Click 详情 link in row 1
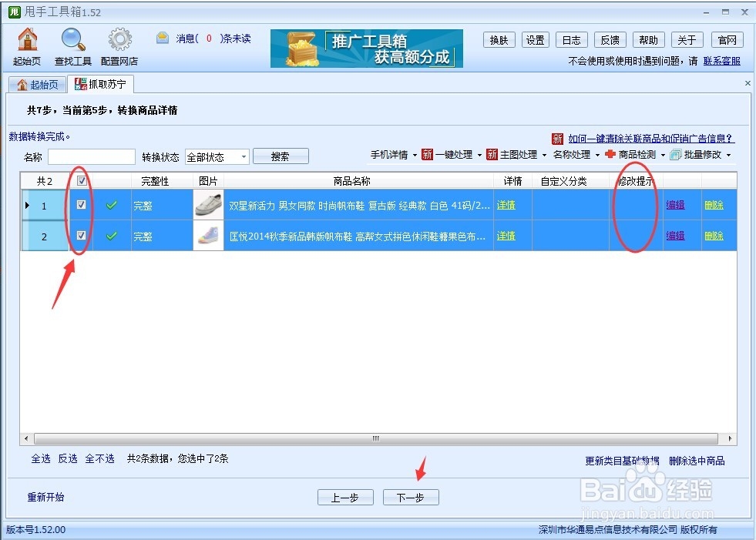Image resolution: width=756 pixels, height=540 pixels. pyautogui.click(x=506, y=205)
